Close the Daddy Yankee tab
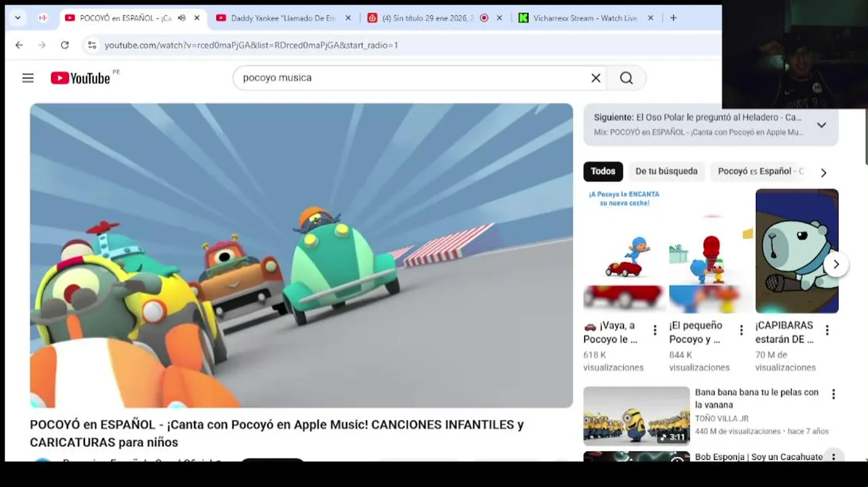Viewport: 868px width, 487px height. coord(348,18)
